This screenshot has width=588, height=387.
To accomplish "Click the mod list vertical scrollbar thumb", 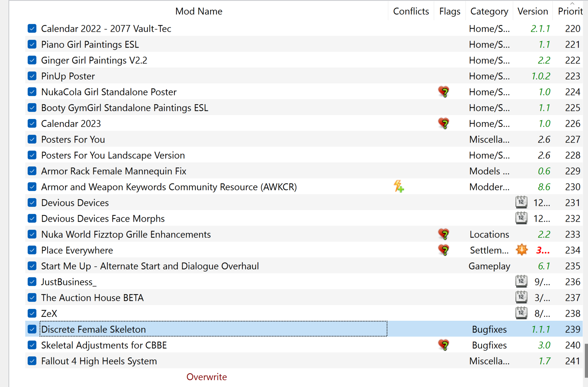I will [x=586, y=360].
